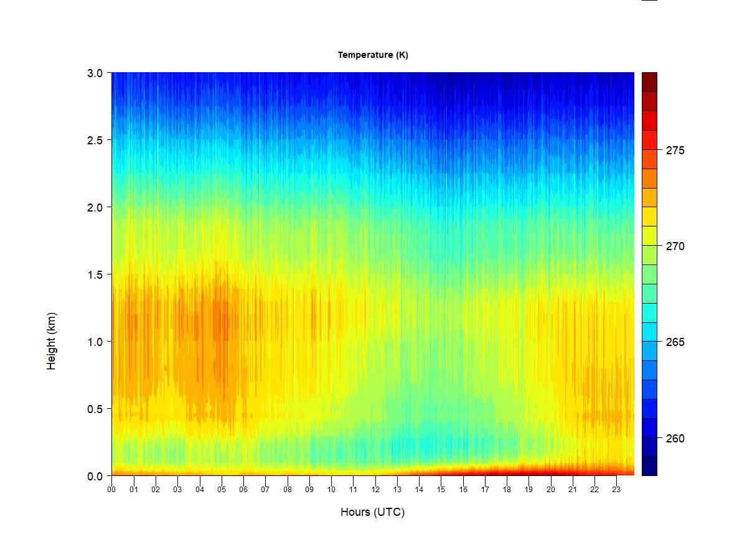The image size is (747, 560).
Task: Click the hour tick label 08
Action: click(287, 489)
